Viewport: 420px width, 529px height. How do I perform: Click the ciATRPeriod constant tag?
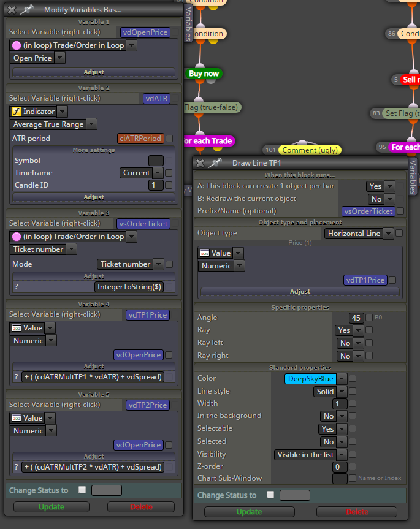coord(140,139)
